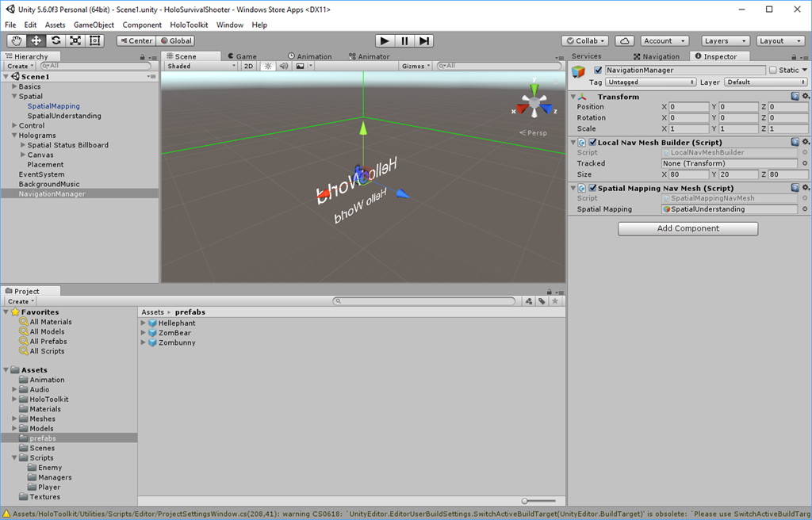This screenshot has height=520, width=812.
Task: Open the Layout dropdown
Action: tap(780, 41)
